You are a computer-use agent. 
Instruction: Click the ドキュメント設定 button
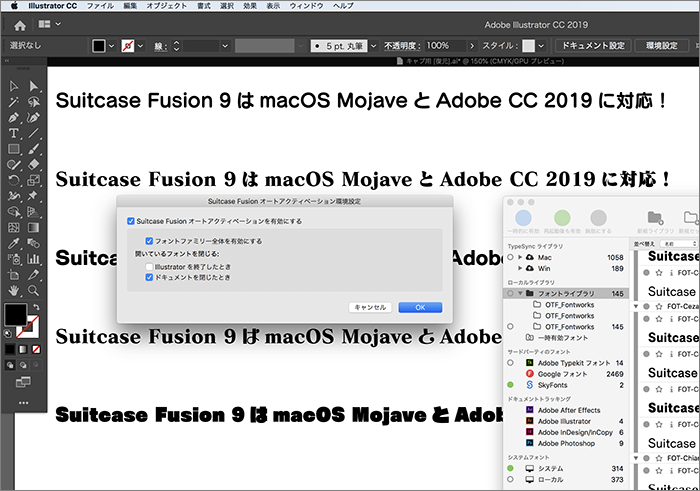click(593, 46)
